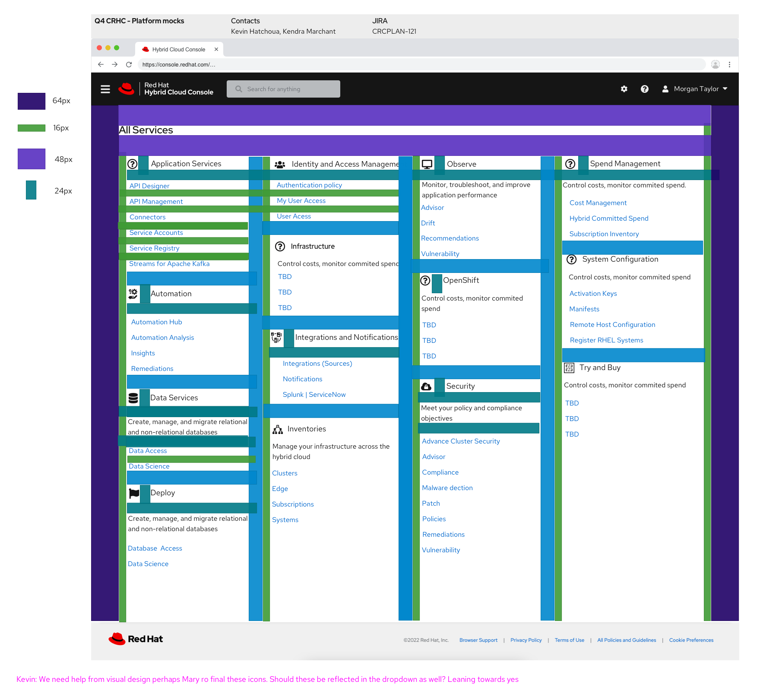
Task: Open the API Management link
Action: pos(156,201)
